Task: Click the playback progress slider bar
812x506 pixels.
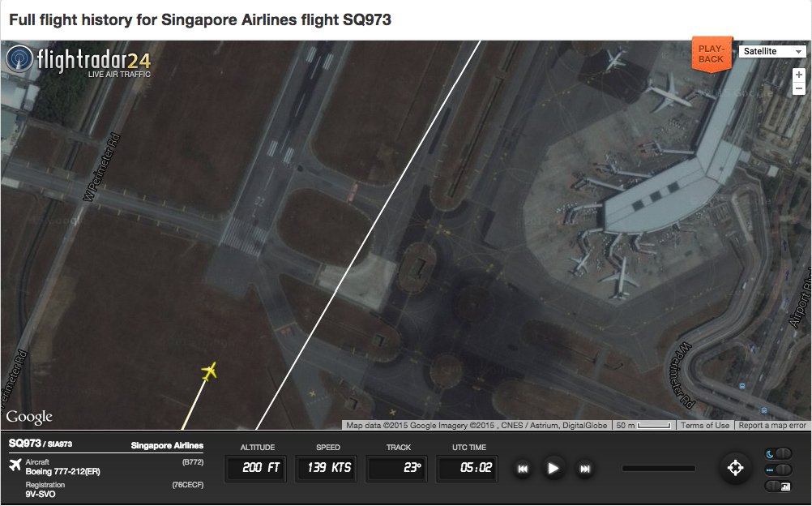Action: pos(659,468)
